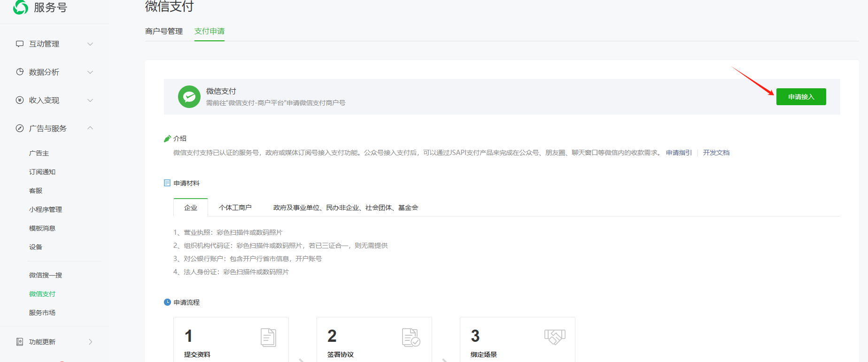Collapse the 广告与服务 menu chevron

90,128
